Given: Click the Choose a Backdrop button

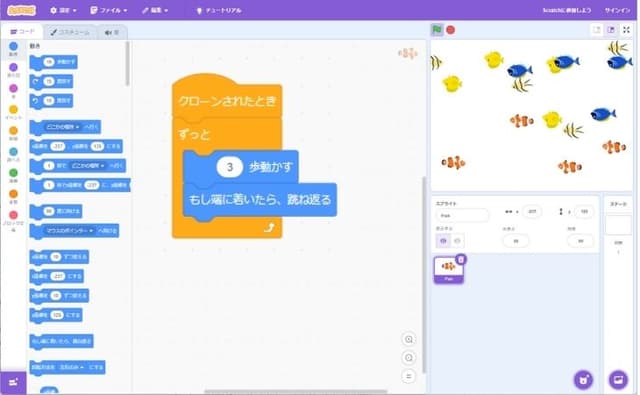Looking at the screenshot, I should point(618,380).
